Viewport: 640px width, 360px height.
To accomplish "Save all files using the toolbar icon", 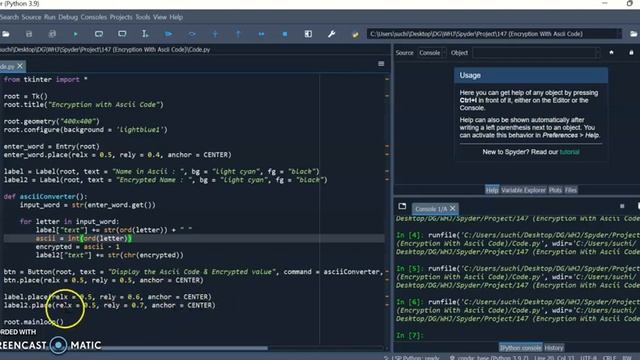I will click(x=52, y=34).
